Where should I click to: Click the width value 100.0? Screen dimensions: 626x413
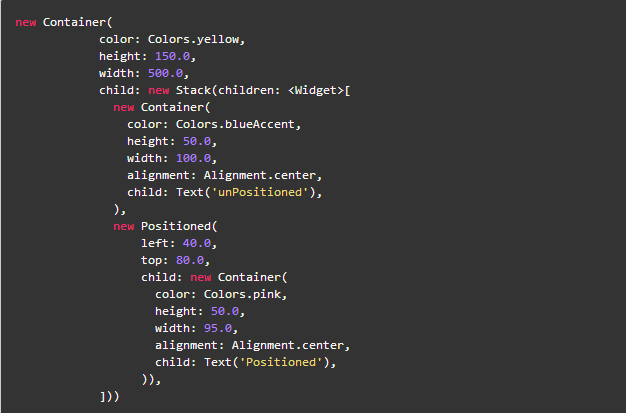(193, 159)
